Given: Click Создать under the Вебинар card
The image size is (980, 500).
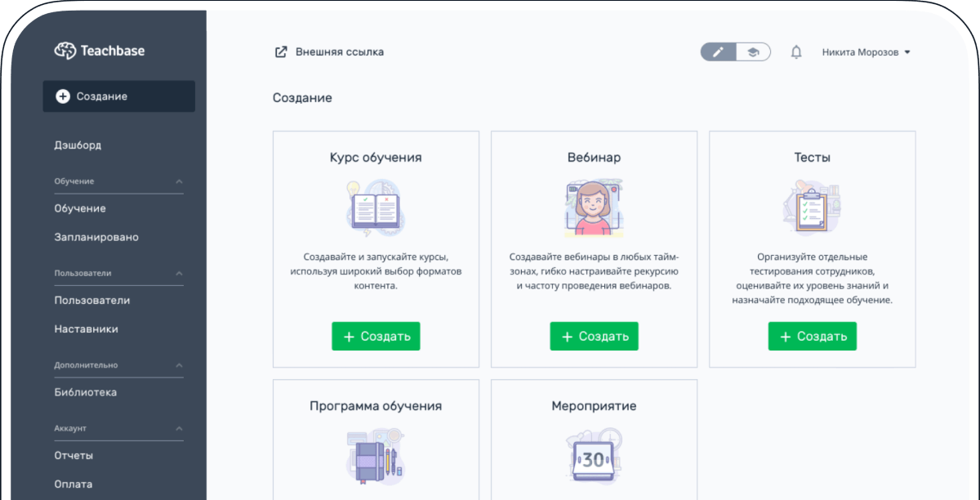Looking at the screenshot, I should 594,336.
